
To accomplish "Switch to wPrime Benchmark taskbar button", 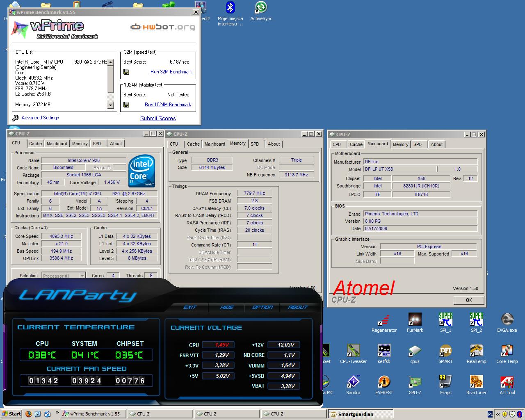I will [94, 414].
